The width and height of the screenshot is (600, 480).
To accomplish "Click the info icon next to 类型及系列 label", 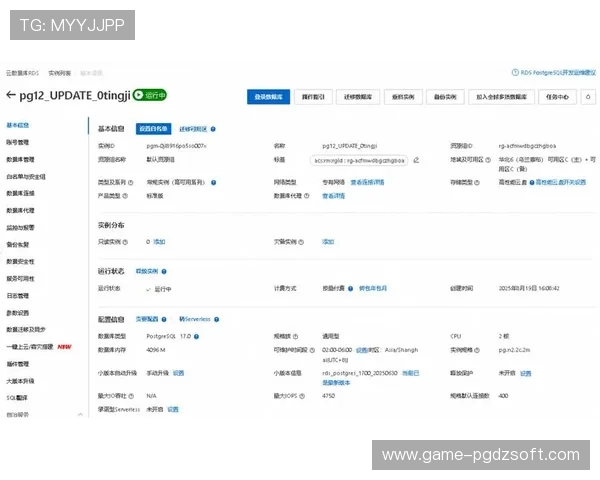I will (130, 183).
